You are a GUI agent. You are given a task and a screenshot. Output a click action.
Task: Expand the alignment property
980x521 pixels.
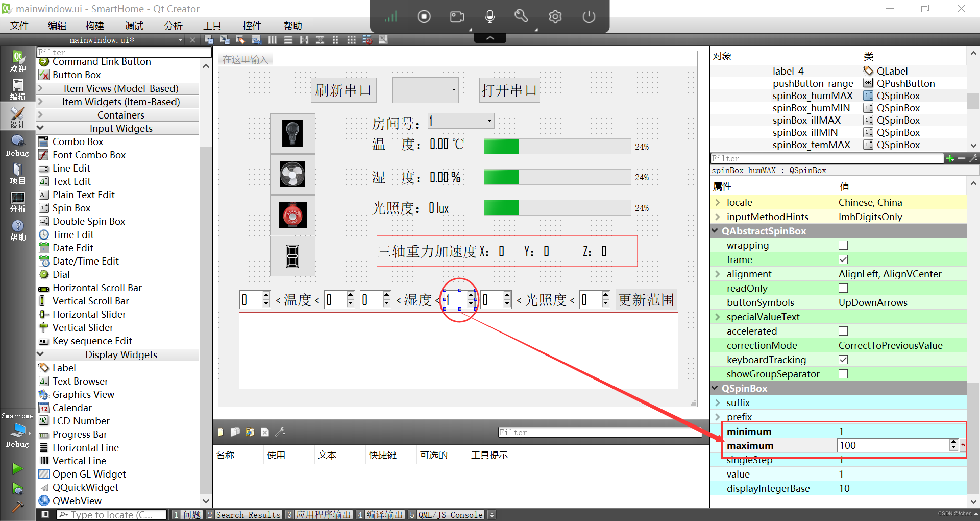[x=718, y=274]
